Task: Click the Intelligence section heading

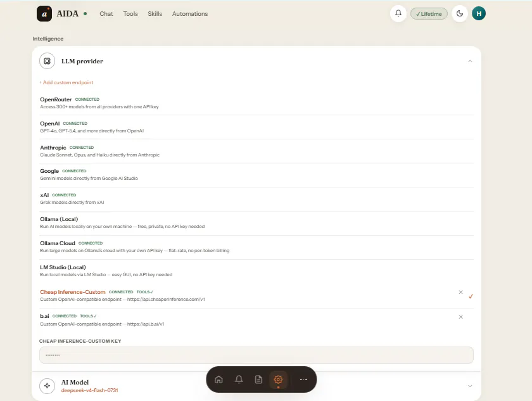Action: tap(48, 39)
